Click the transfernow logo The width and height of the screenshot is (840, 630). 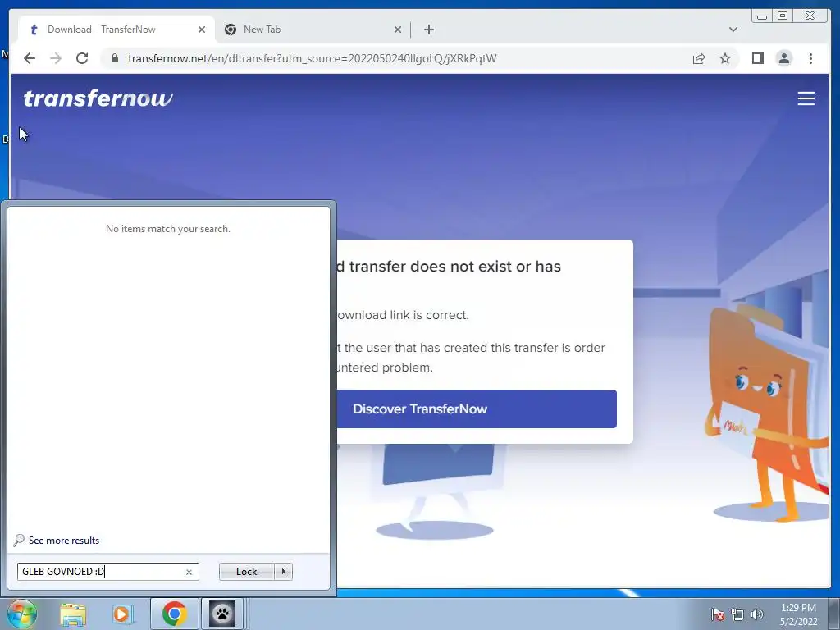(x=98, y=98)
